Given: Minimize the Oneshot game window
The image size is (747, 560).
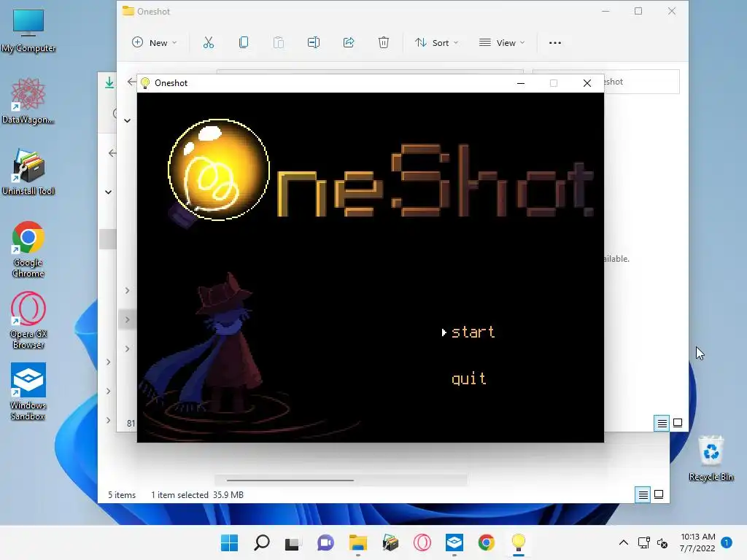Looking at the screenshot, I should 521,83.
